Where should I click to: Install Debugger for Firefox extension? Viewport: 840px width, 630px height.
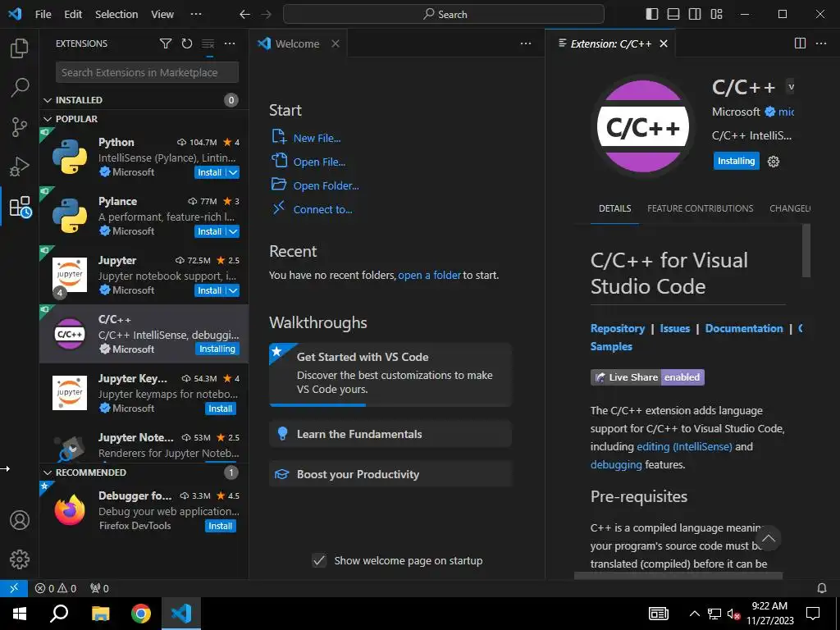220,526
